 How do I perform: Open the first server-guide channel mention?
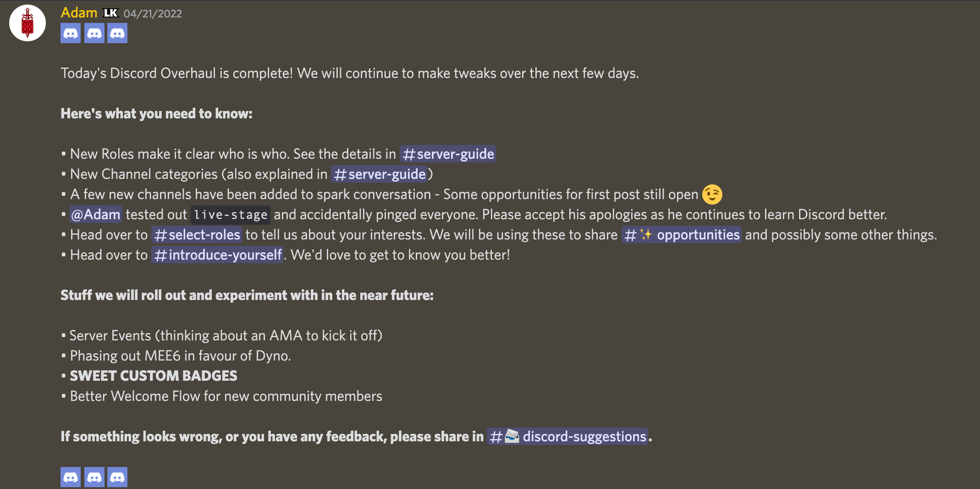[x=447, y=154]
